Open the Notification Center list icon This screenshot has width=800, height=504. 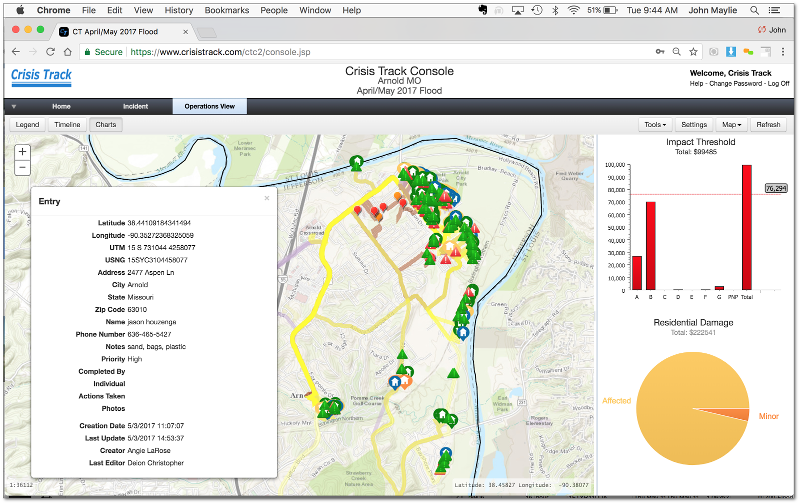click(x=774, y=10)
